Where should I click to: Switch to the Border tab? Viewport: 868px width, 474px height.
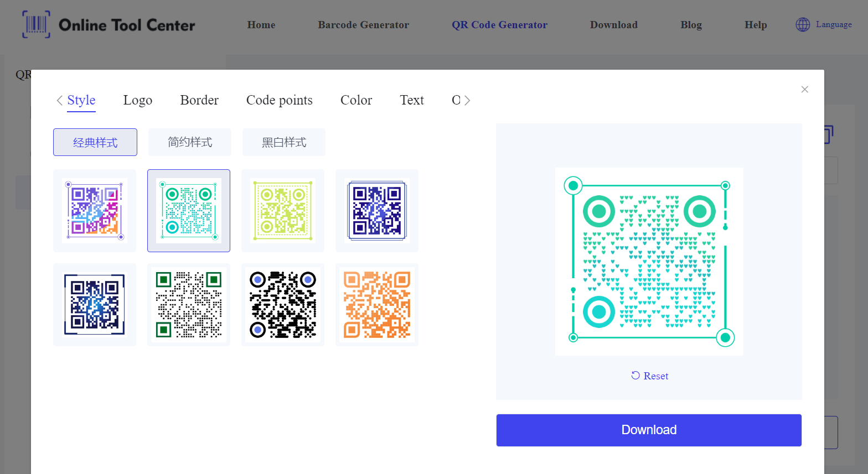pyautogui.click(x=199, y=100)
